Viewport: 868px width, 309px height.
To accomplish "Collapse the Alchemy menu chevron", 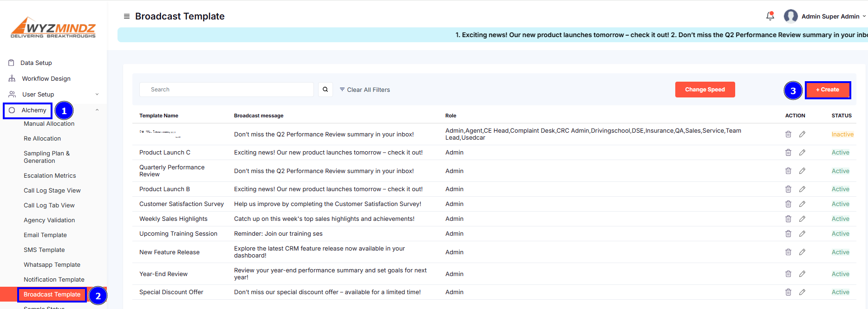I will [97, 110].
